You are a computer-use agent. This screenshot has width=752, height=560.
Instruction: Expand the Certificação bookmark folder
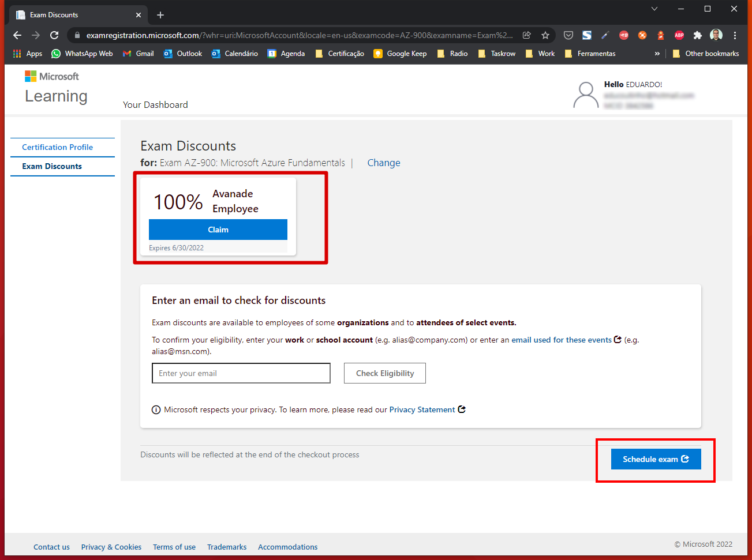pyautogui.click(x=339, y=54)
